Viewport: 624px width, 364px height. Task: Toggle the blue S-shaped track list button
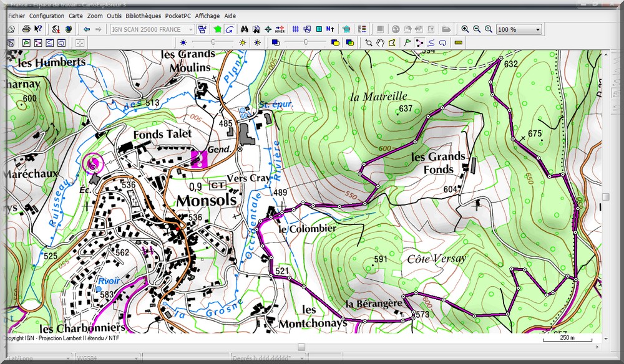(50, 42)
